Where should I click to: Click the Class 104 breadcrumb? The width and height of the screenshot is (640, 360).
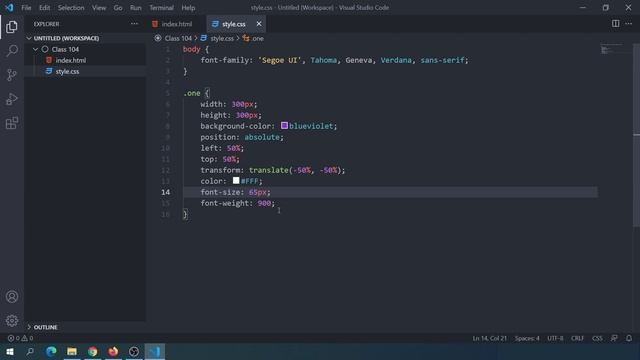[x=178, y=38]
